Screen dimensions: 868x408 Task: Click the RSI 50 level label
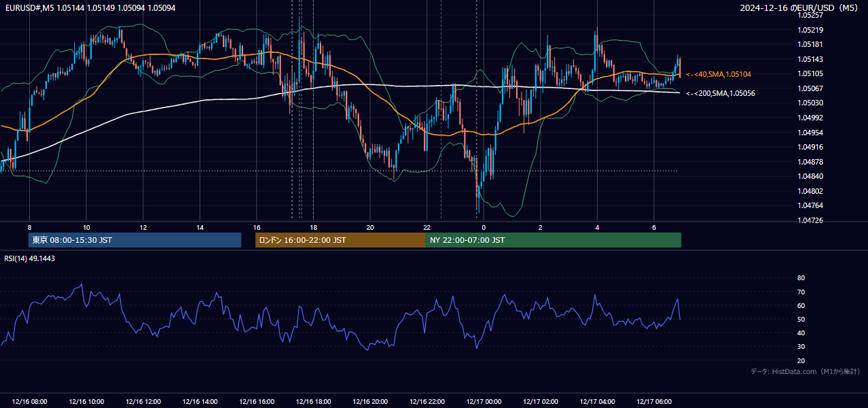801,319
